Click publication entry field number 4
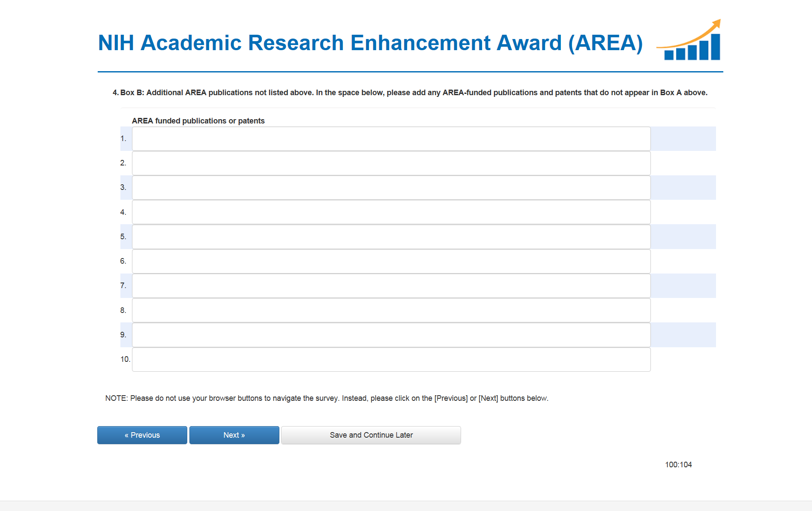812x511 pixels. pos(391,212)
